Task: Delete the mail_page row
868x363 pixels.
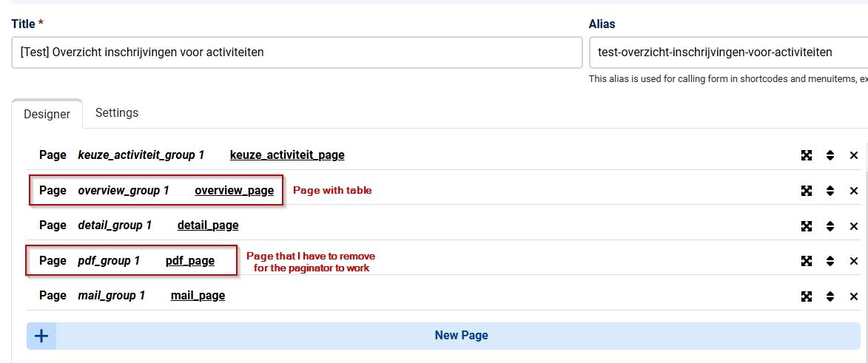Action: coord(854,296)
